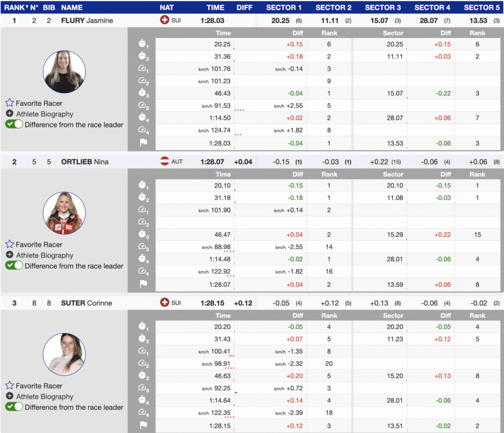
Task: Click the speedometer 3 icon in Corinne Suter's panel
Action: 143,388
